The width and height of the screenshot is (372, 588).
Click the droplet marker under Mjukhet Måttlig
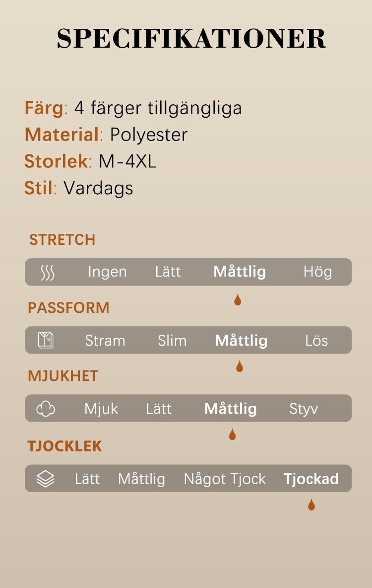[232, 434]
